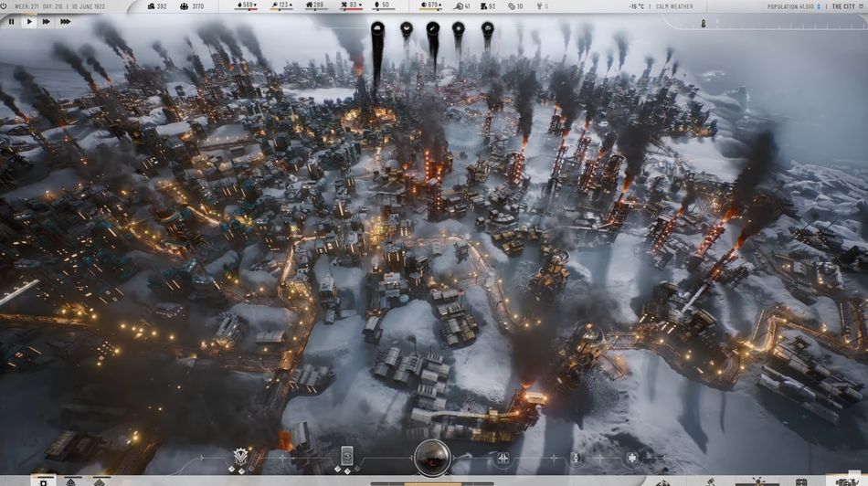Select triple fast-forward game speed
The height and width of the screenshot is (486, 868).
65,21
